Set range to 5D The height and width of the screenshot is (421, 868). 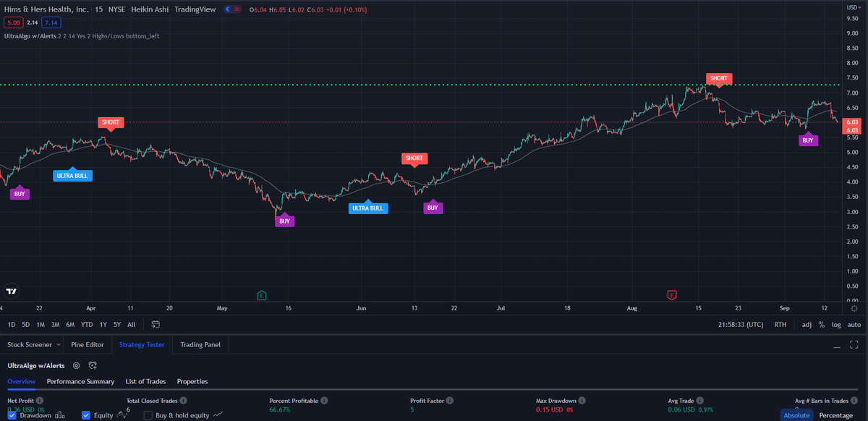[26, 325]
